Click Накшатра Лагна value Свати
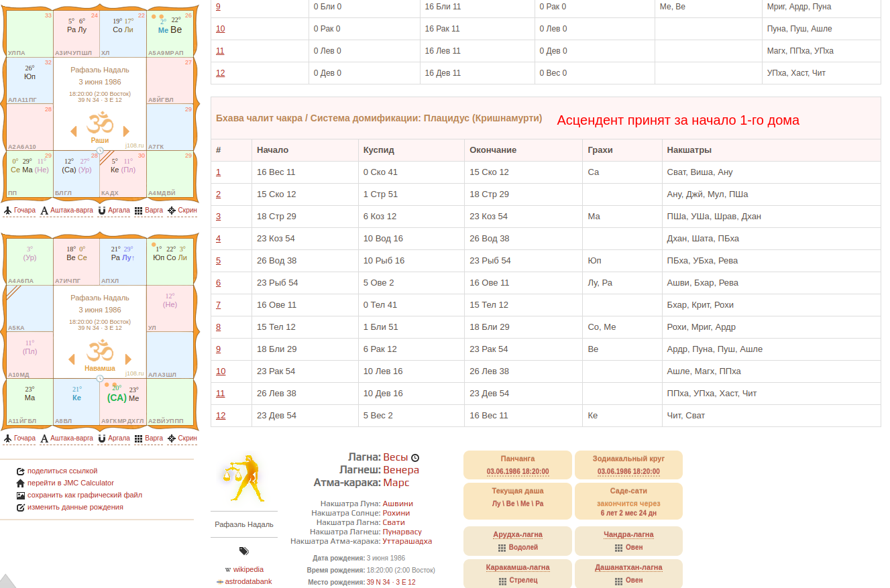The width and height of the screenshot is (890, 588). [x=394, y=522]
